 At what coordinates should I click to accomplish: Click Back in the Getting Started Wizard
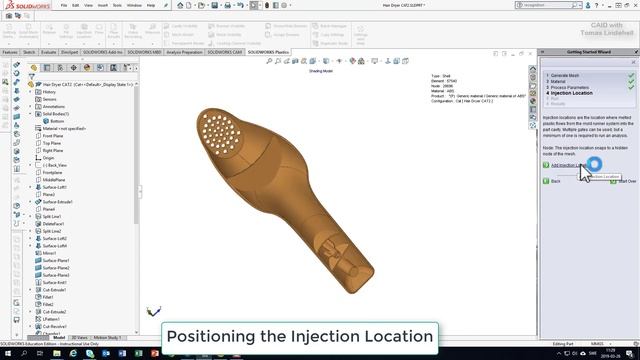click(556, 181)
